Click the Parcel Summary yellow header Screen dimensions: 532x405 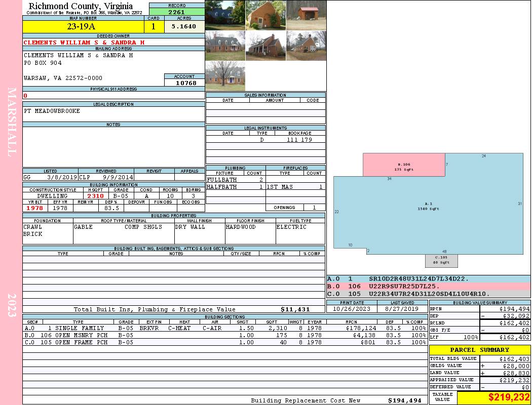tap(480, 350)
